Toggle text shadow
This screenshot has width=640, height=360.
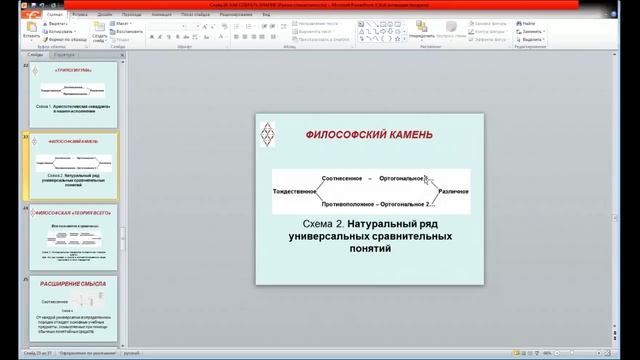click(177, 37)
